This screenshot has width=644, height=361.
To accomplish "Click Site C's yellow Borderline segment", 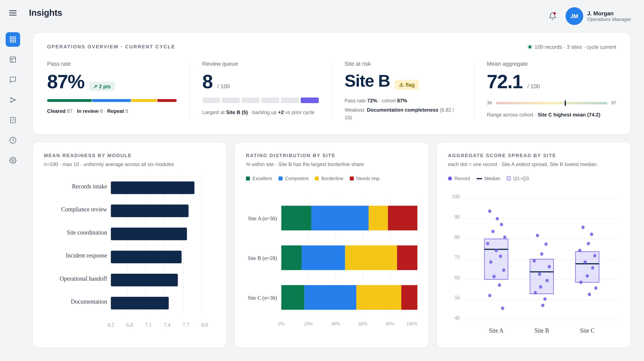I will point(379,297).
